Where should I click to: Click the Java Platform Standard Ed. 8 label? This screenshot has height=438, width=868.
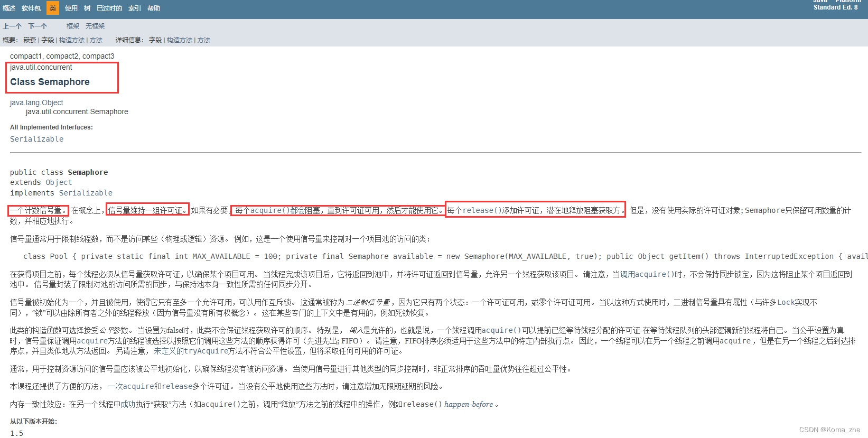tap(837, 4)
